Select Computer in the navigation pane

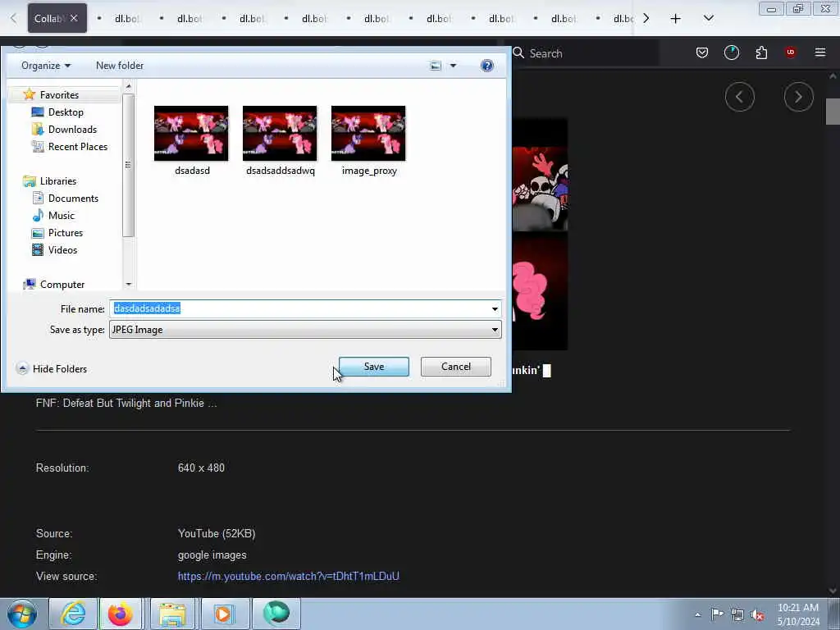(x=62, y=285)
